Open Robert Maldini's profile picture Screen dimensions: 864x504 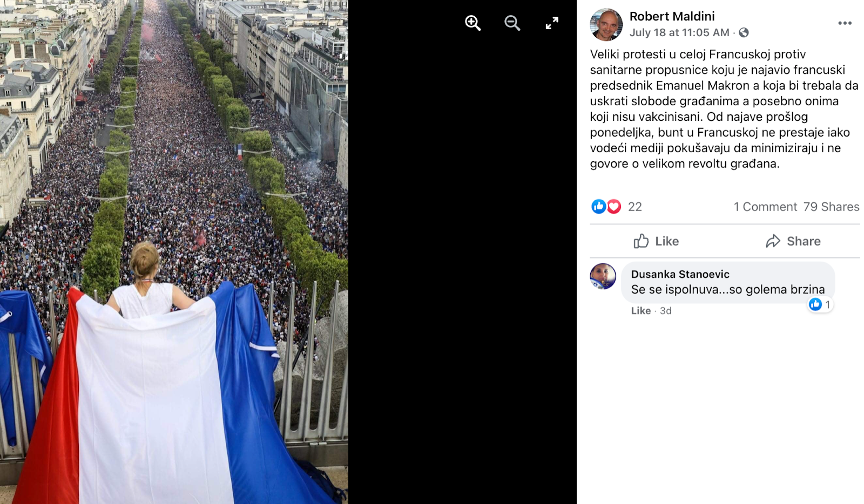(x=606, y=24)
